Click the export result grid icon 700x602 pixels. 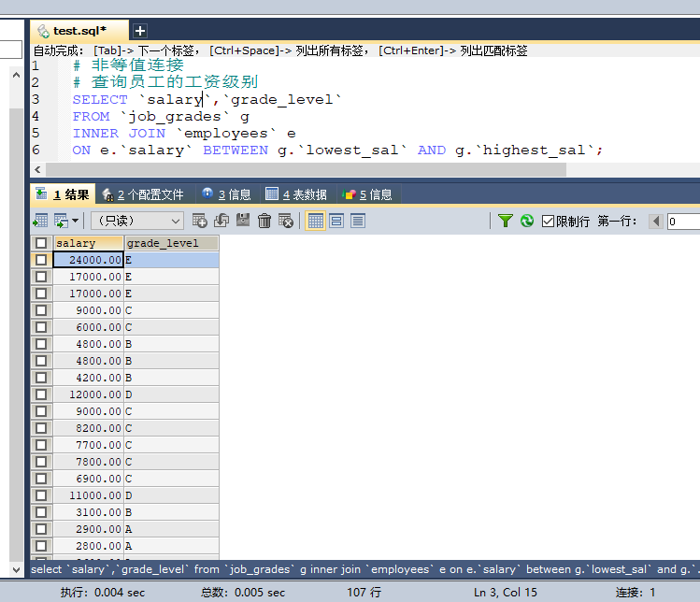tap(40, 221)
